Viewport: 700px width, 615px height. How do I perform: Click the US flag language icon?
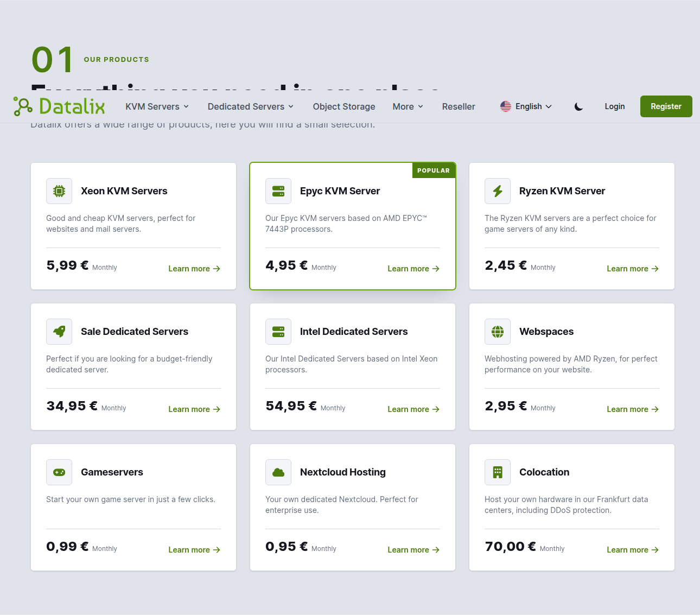tap(506, 106)
